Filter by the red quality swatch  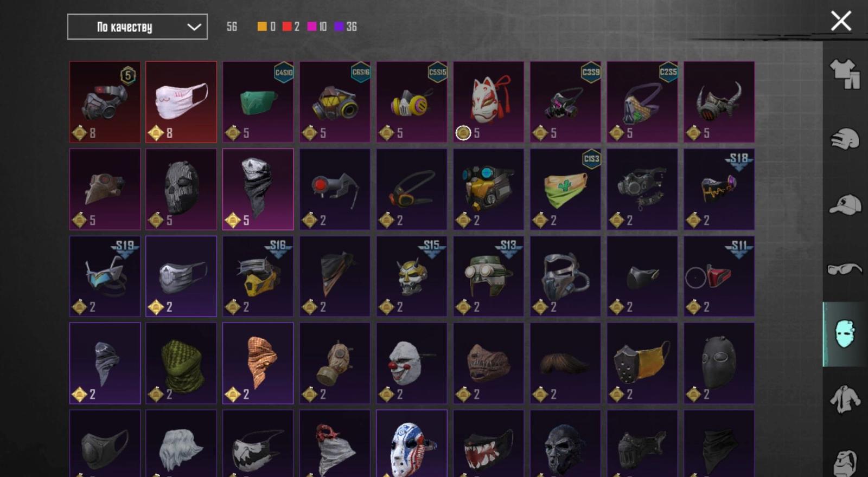point(287,27)
